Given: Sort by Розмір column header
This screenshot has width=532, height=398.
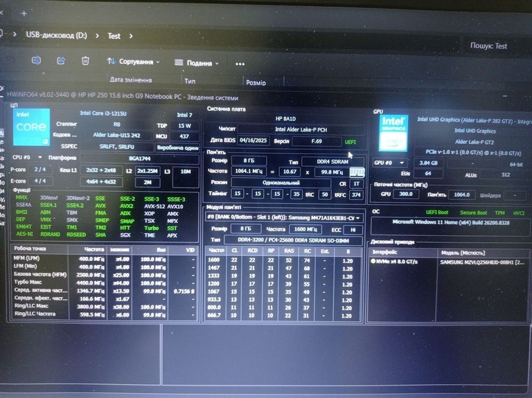Looking at the screenshot, I should (x=256, y=82).
